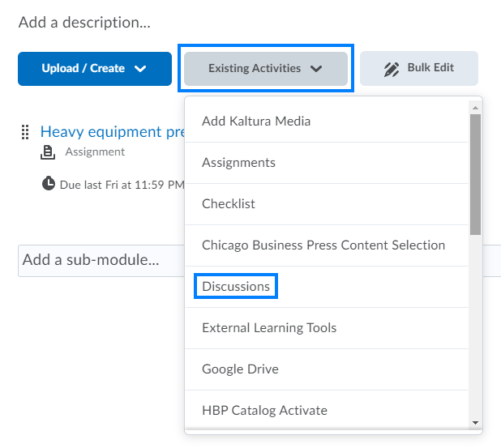Select Add Kaltura Media from menu
Viewport: 501px width, 448px height.
(x=256, y=122)
